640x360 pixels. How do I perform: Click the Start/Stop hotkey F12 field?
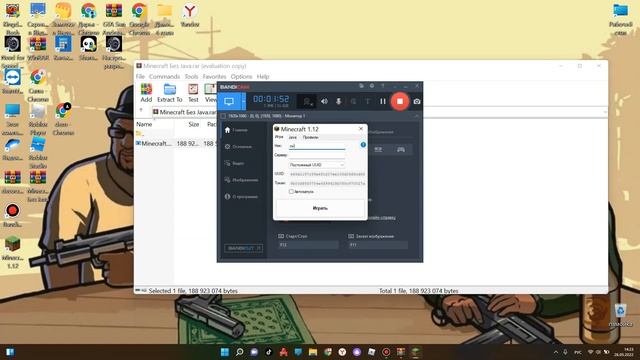(308, 245)
